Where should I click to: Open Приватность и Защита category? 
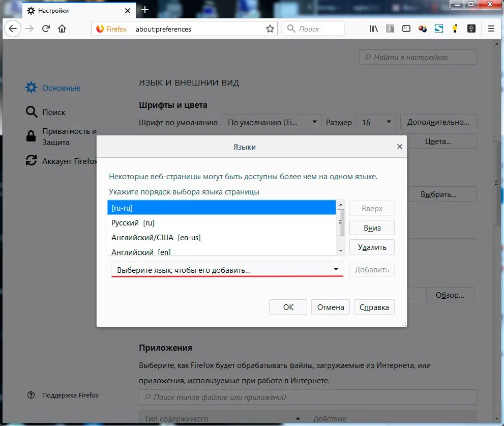point(61,137)
